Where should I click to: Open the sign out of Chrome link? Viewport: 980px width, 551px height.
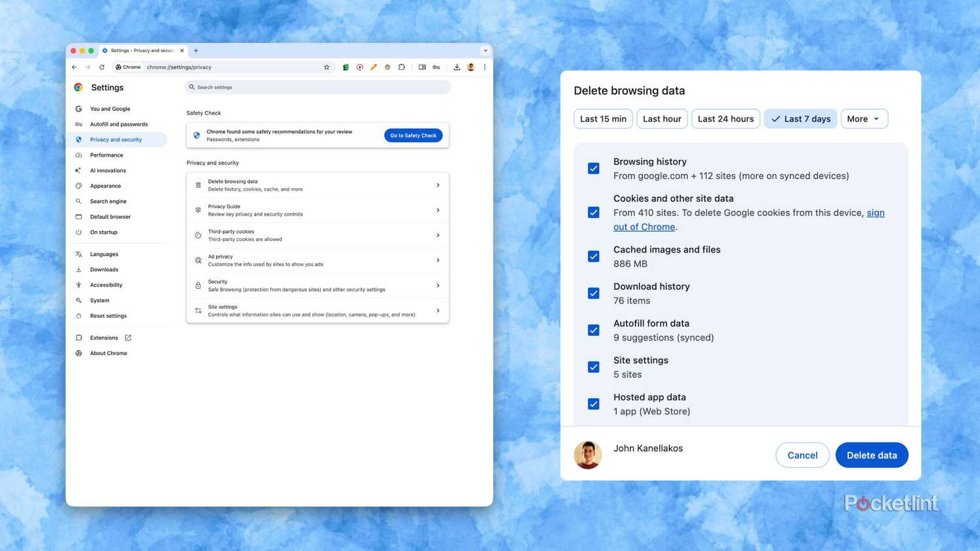point(644,227)
